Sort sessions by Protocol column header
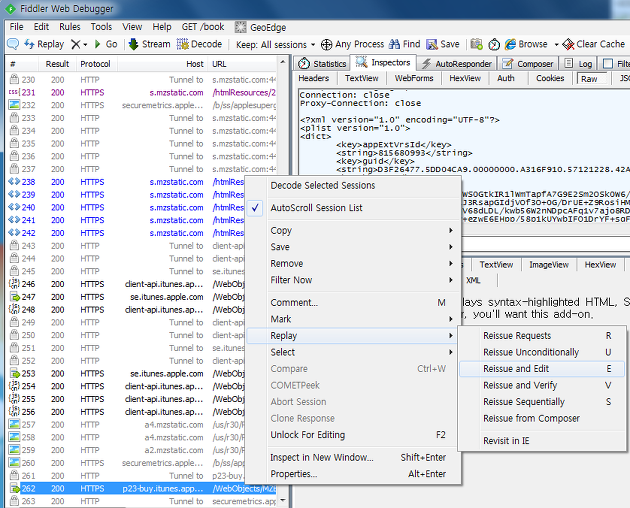This screenshot has height=508, width=630. [96, 64]
